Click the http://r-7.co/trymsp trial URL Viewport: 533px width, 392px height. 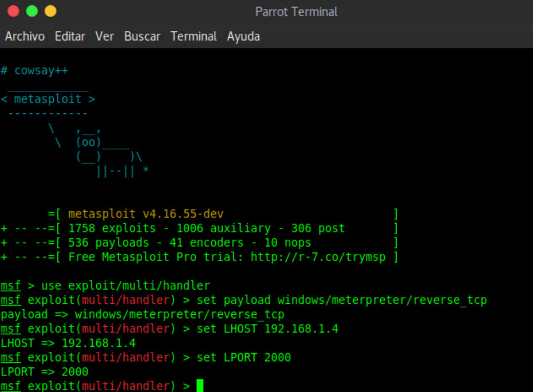(318, 257)
